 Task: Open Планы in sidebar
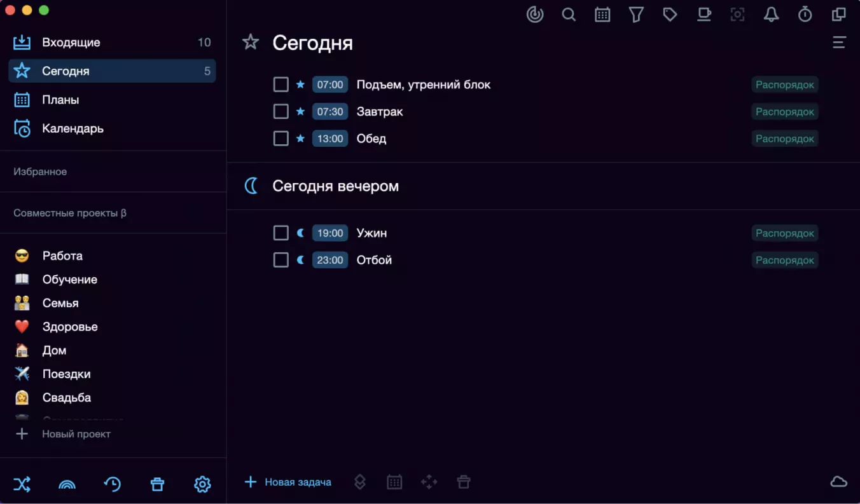click(112, 100)
